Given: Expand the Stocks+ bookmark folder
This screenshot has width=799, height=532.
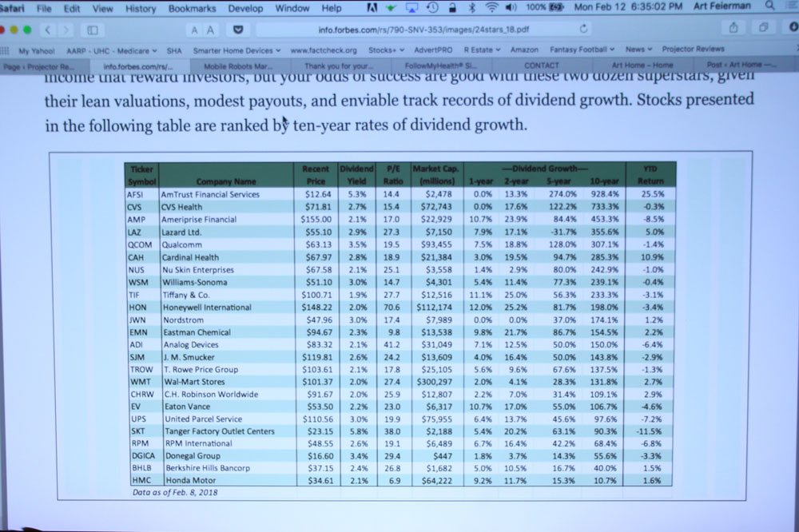Looking at the screenshot, I should point(386,50).
